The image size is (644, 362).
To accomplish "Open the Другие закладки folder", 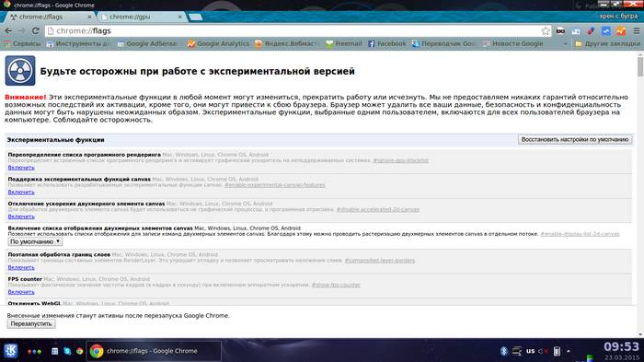I will tap(607, 43).
